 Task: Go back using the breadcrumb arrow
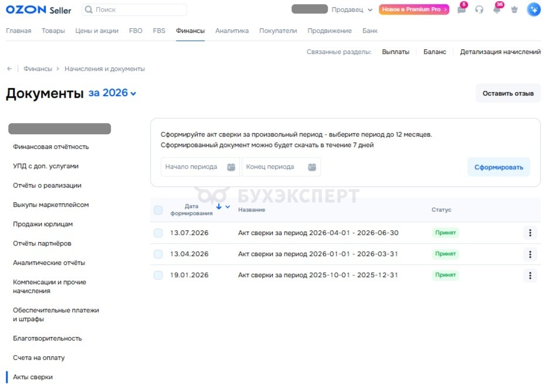pyautogui.click(x=9, y=69)
